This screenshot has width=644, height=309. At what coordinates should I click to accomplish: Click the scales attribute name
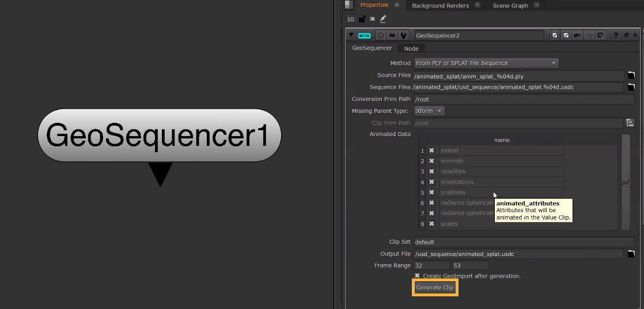click(x=449, y=224)
